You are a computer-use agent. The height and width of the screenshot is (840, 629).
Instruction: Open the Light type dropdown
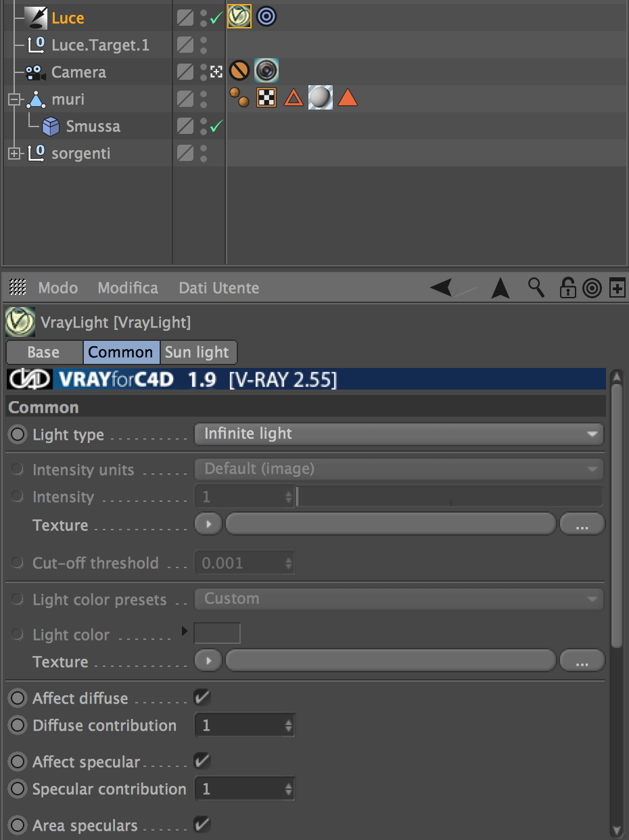[x=399, y=434]
